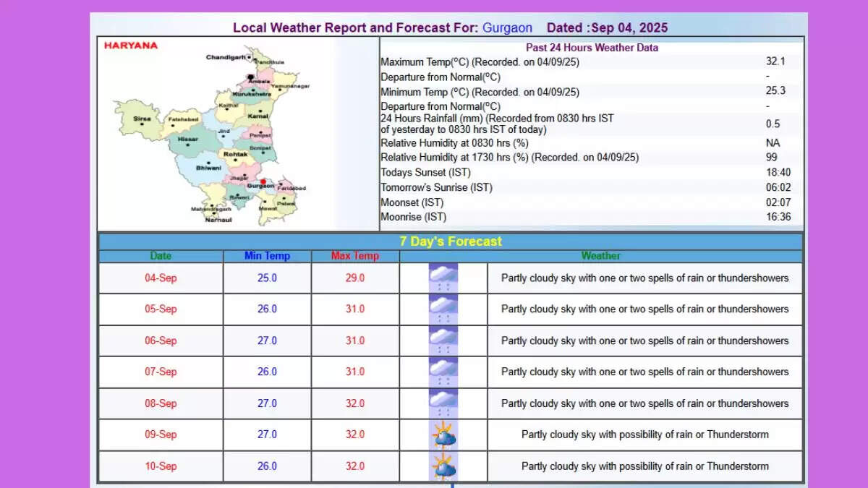
Task: Click Hisar district on Haryana map
Action: tap(188, 137)
